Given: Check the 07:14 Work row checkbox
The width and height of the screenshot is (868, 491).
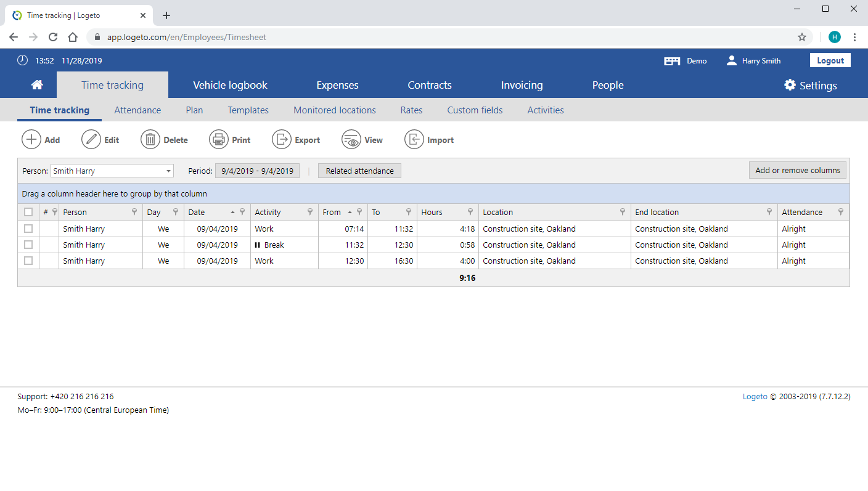Looking at the screenshot, I should coord(28,229).
